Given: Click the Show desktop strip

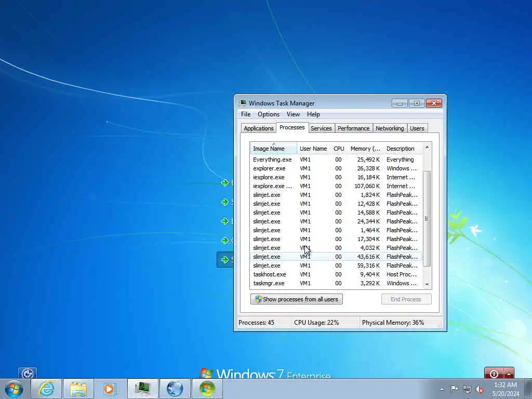Looking at the screenshot, I should (528, 389).
